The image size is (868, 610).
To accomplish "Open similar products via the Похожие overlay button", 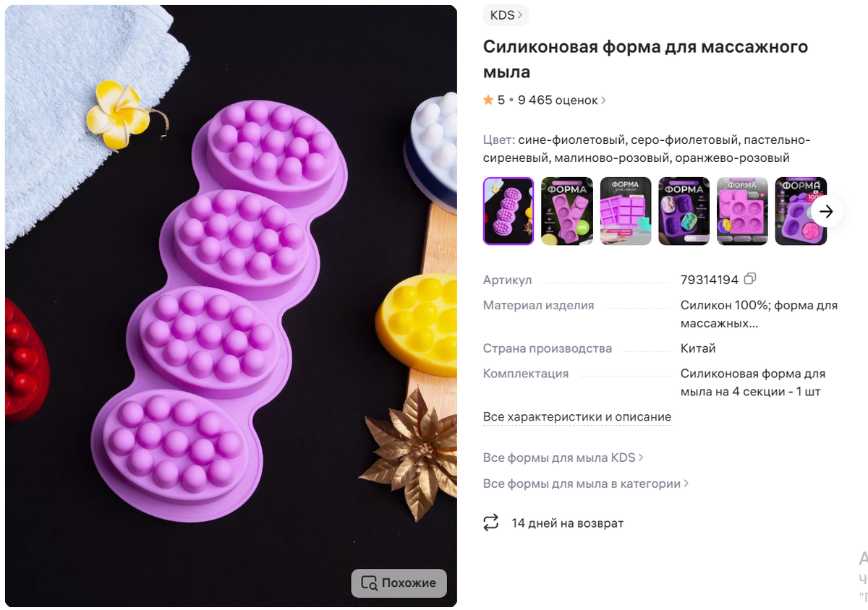I will pos(399,583).
